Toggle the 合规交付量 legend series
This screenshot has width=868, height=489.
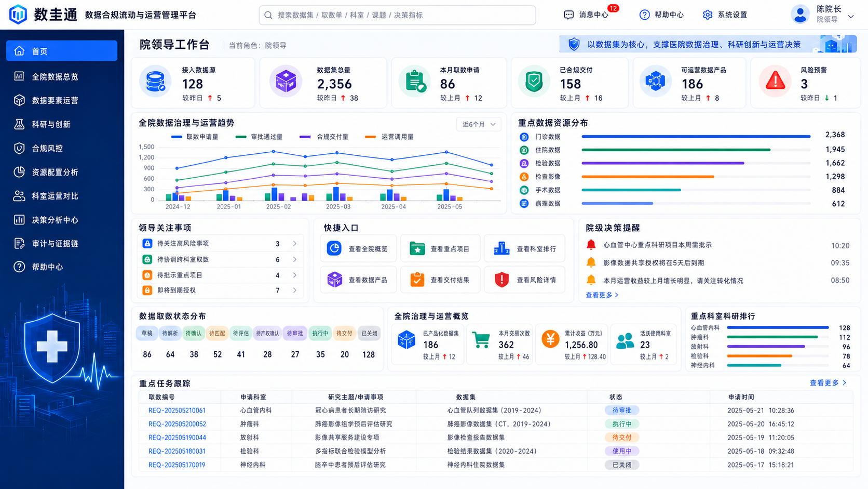[324, 137]
